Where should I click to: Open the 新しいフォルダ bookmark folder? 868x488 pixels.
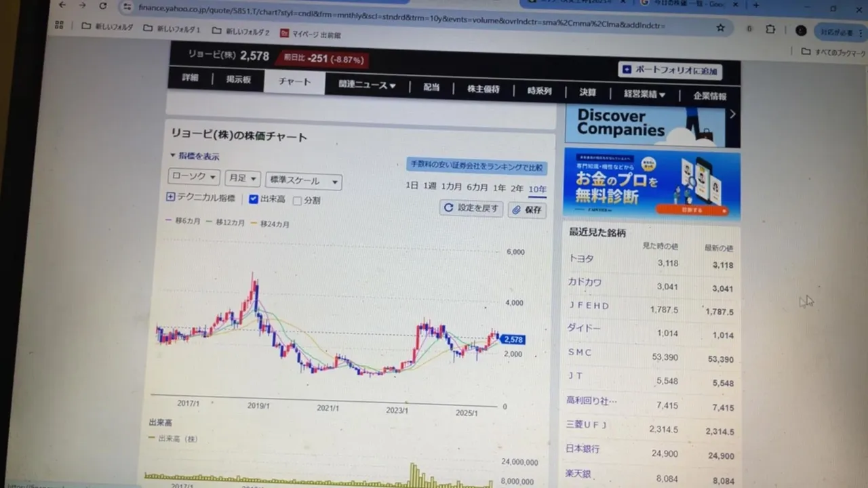click(106, 27)
